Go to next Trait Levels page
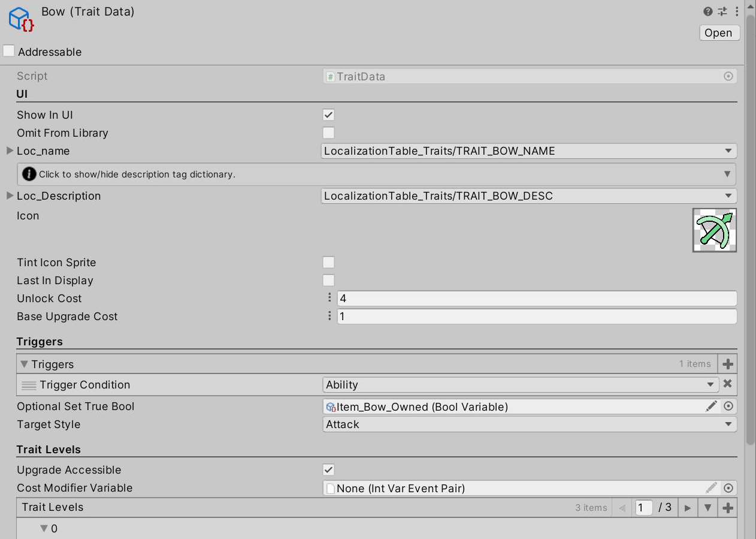The image size is (756, 539). [x=688, y=508]
